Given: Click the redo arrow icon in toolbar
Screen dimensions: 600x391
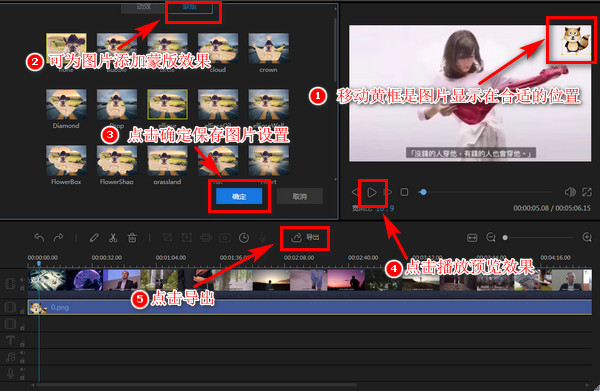Looking at the screenshot, I should pos(59,238).
